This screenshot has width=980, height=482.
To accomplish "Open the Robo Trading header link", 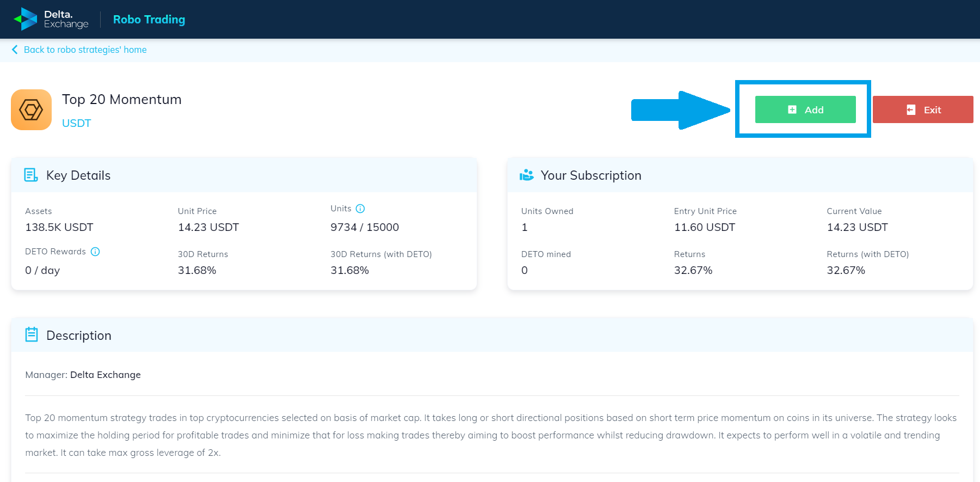I will 149,20.
